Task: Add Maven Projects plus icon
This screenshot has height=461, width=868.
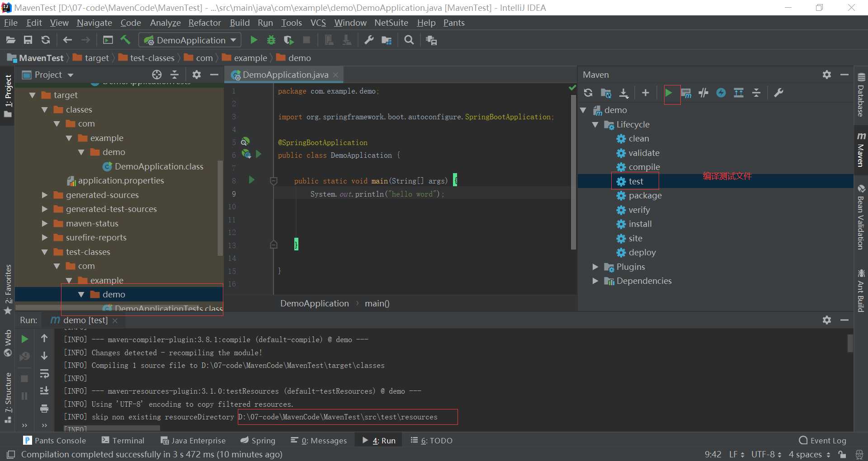Action: pos(646,93)
